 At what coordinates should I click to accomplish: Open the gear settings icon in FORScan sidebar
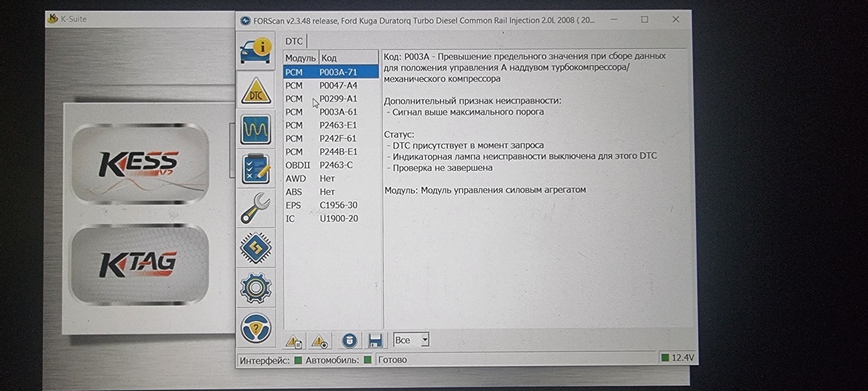[x=256, y=288]
